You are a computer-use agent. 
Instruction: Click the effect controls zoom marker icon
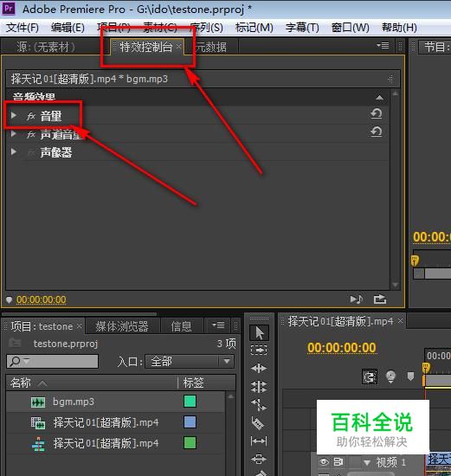coord(9,300)
